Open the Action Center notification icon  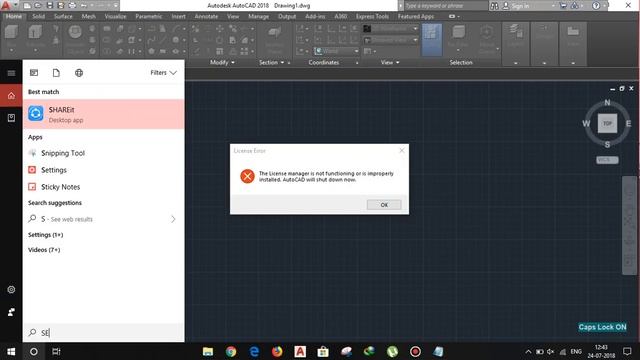tap(627, 351)
